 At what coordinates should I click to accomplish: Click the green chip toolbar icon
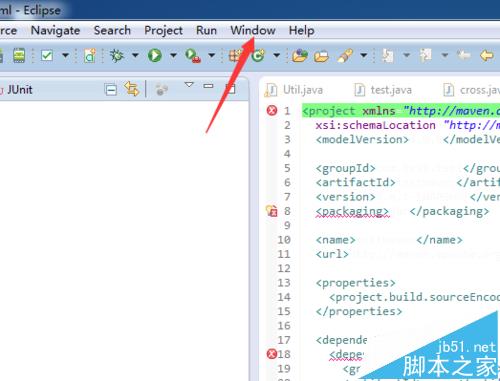[x=19, y=55]
